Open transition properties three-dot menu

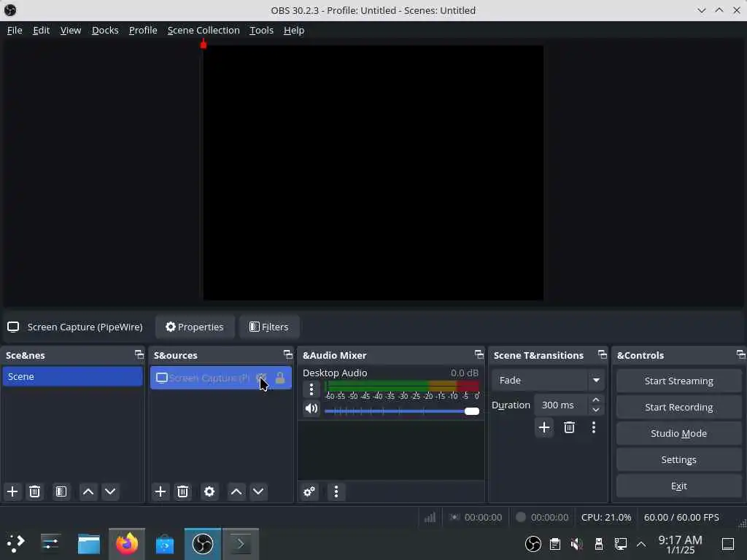click(594, 427)
